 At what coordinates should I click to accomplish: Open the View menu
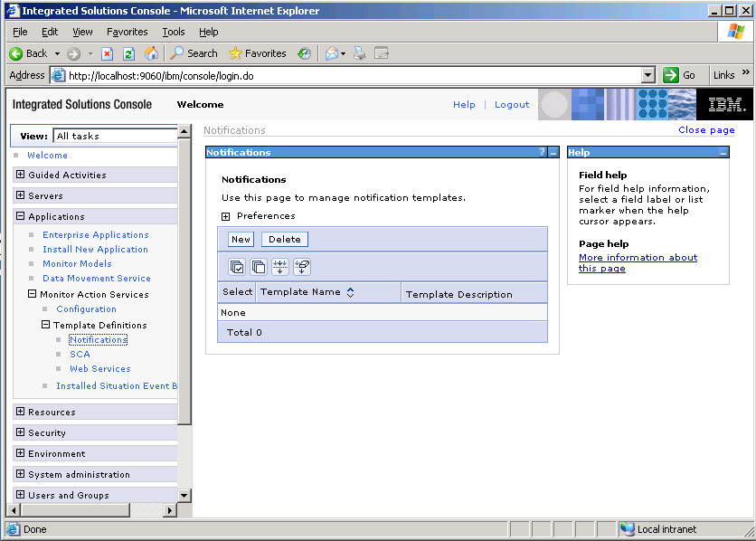point(82,32)
